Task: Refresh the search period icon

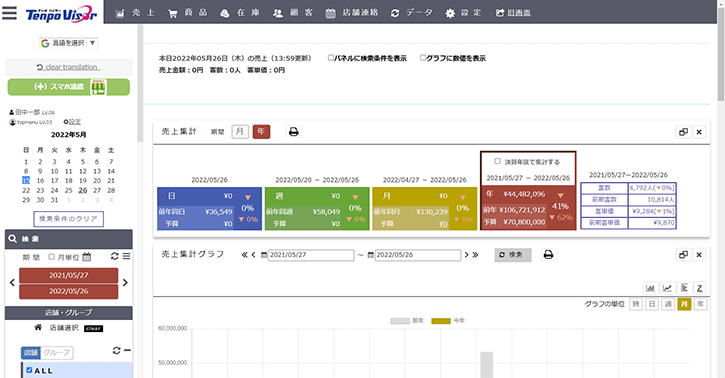Action: click(114, 256)
